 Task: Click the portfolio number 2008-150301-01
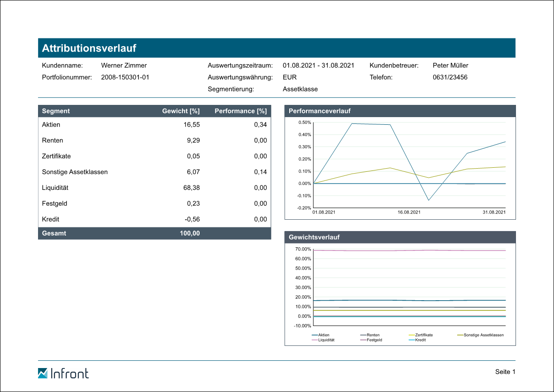click(125, 77)
